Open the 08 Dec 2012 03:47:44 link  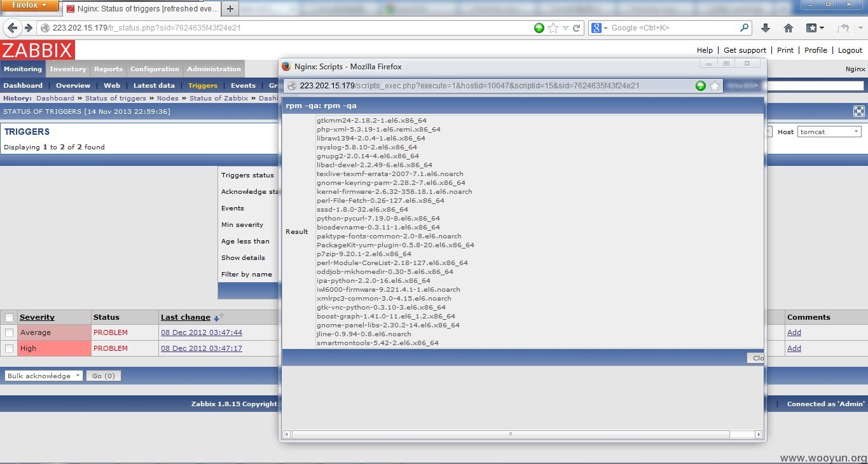pyautogui.click(x=202, y=332)
